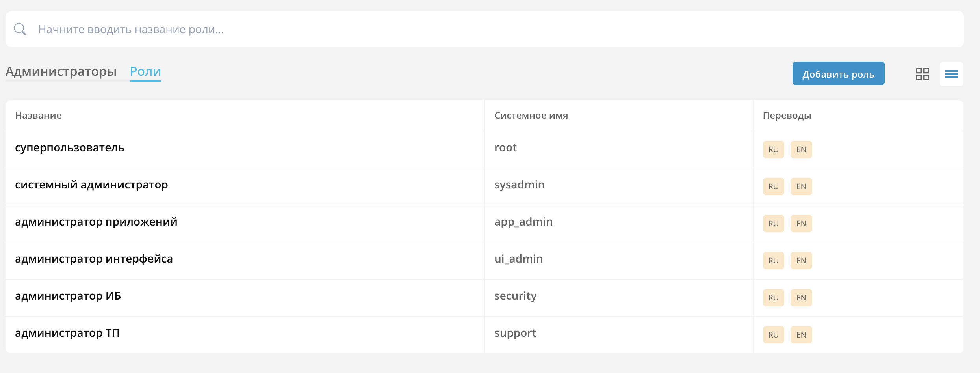Click the search magnifier icon
Image resolution: width=980 pixels, height=373 pixels.
pos(20,29)
